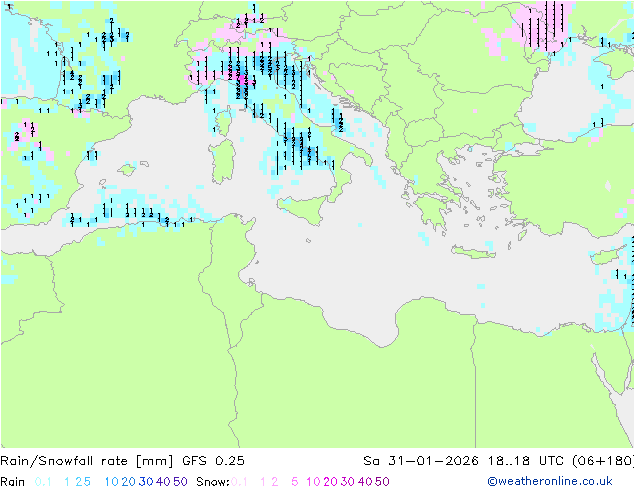Click the island of Mallorca on the map

pyautogui.click(x=127, y=169)
